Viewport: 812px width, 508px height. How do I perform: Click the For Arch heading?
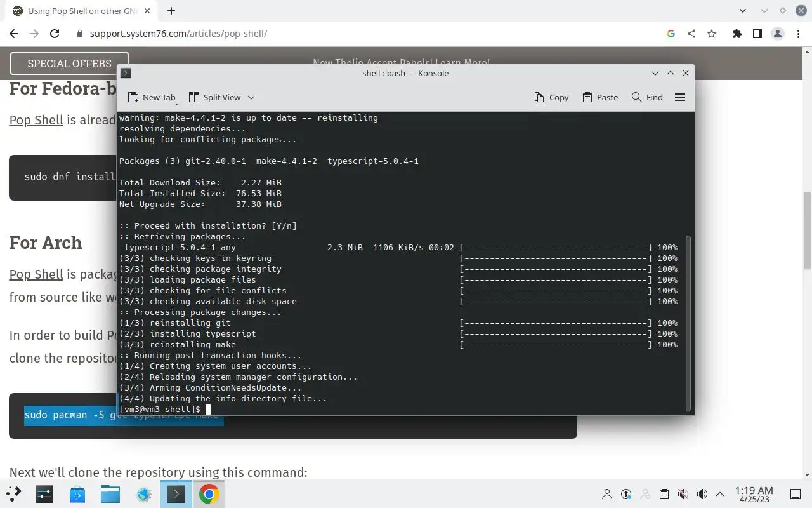tap(46, 243)
